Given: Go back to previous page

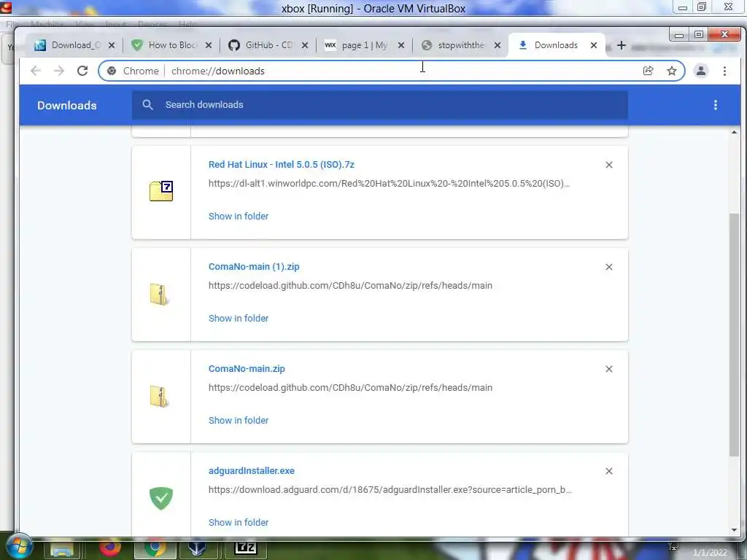Looking at the screenshot, I should [36, 71].
